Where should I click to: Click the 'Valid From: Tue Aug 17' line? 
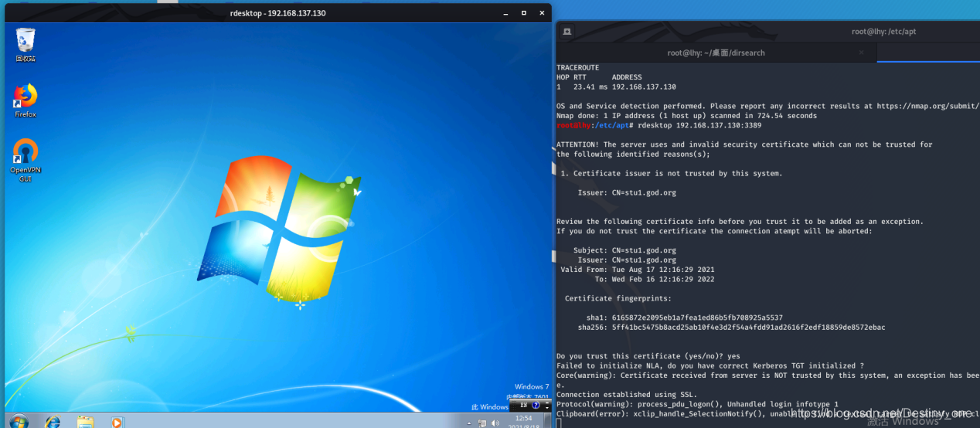pyautogui.click(x=638, y=270)
